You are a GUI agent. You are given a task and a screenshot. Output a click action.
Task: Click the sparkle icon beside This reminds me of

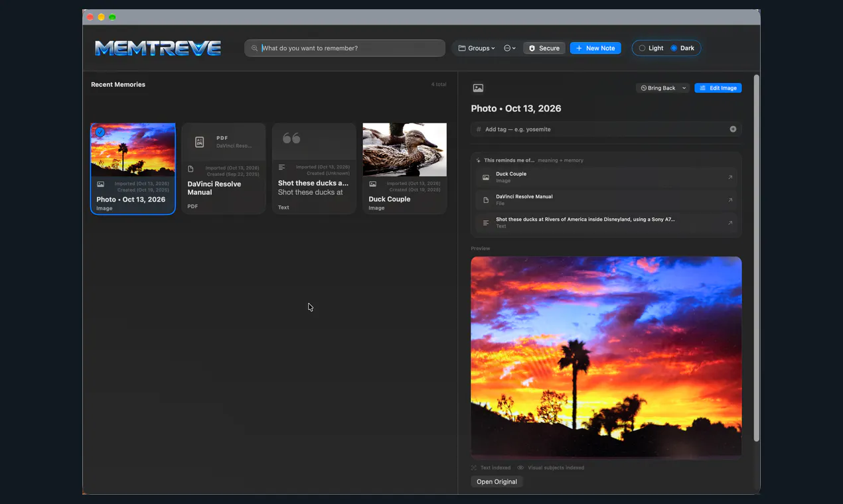tap(479, 160)
